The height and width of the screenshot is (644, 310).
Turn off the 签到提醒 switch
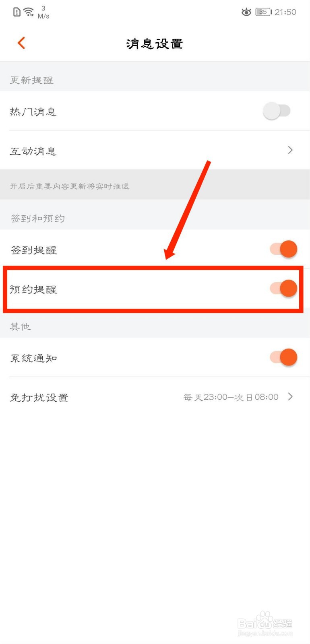point(283,249)
